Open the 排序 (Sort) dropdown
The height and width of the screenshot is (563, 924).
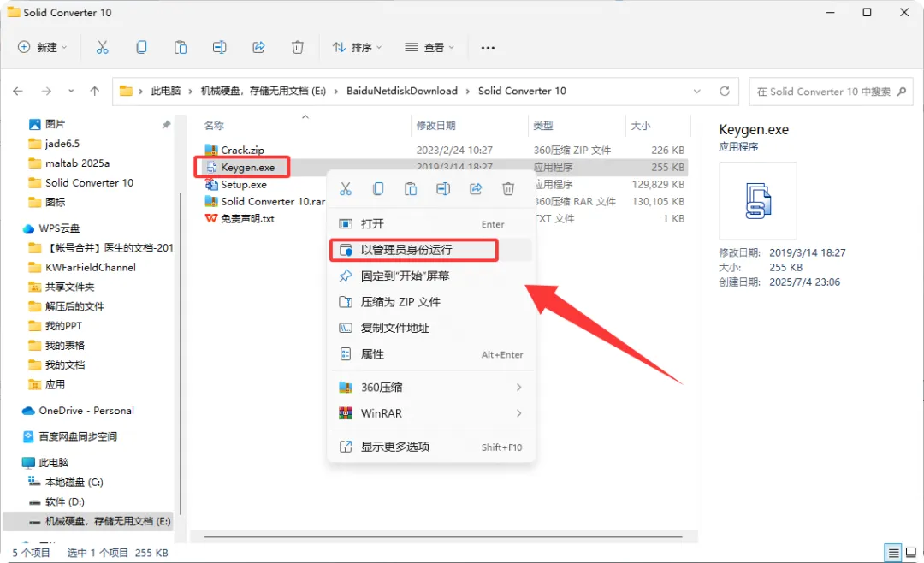tap(357, 48)
